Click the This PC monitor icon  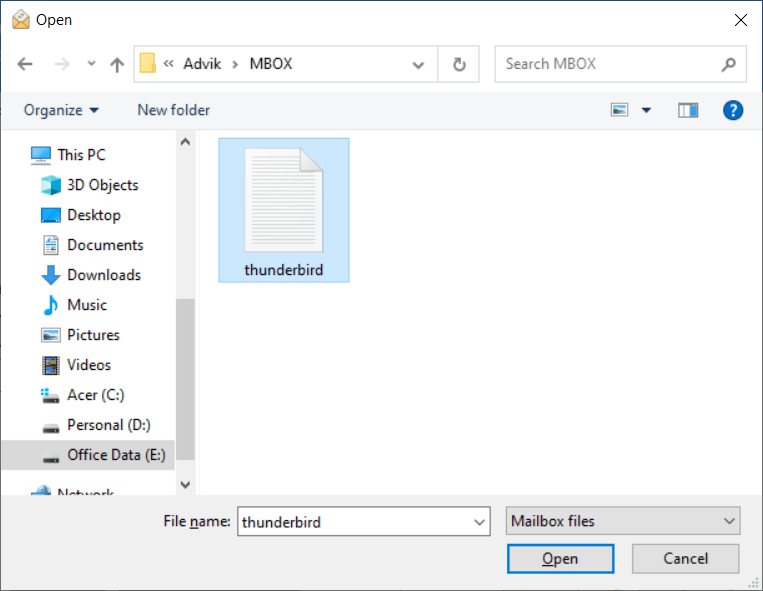[x=41, y=155]
